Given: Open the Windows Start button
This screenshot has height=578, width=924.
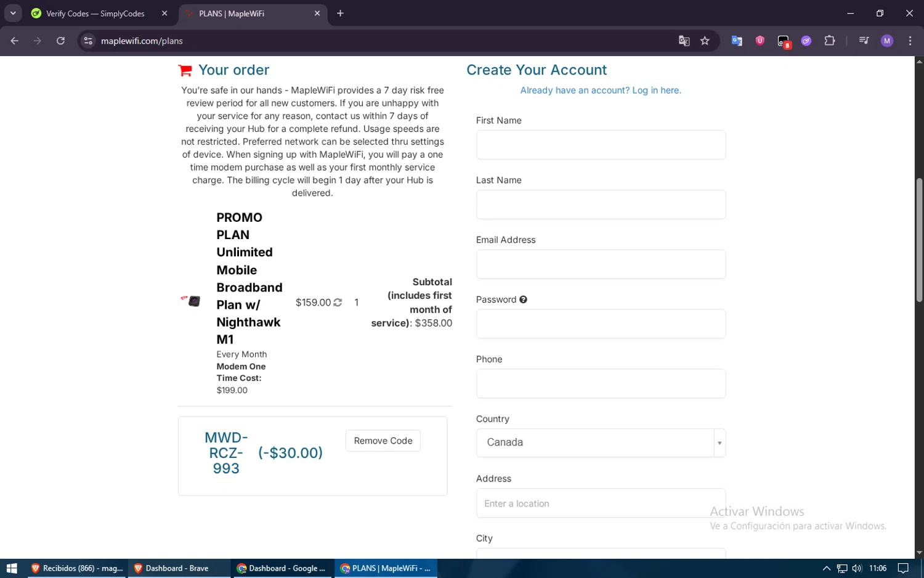Looking at the screenshot, I should pyautogui.click(x=12, y=568).
